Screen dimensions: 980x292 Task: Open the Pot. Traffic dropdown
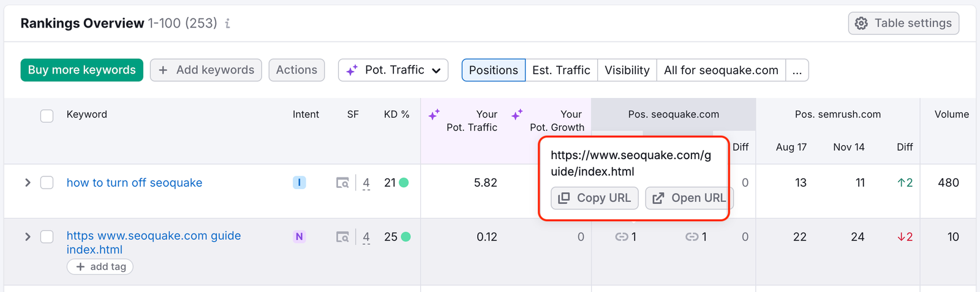pyautogui.click(x=393, y=70)
